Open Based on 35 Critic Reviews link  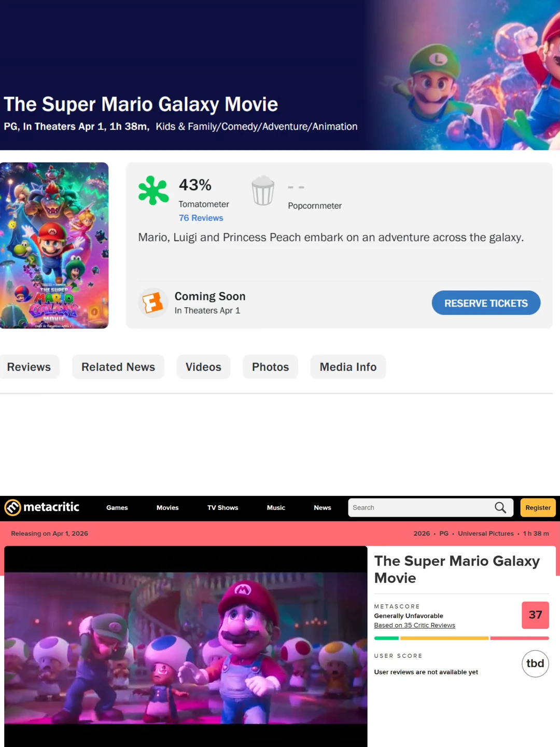click(x=414, y=626)
